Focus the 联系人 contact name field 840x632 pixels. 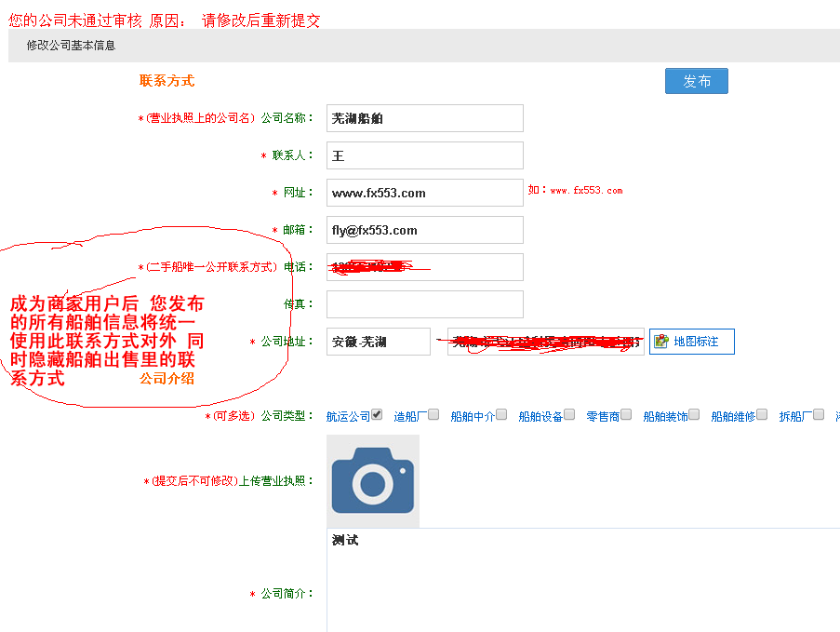click(424, 155)
